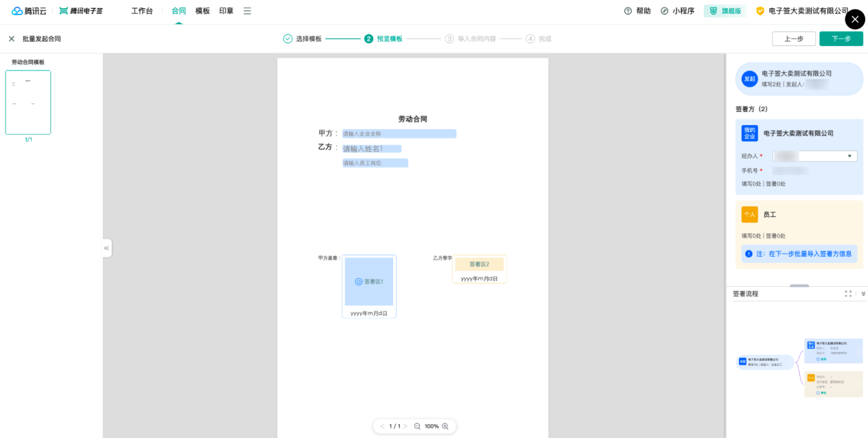Collapse the 签署流程 panel
This screenshot has width=868, height=438.
point(863,293)
